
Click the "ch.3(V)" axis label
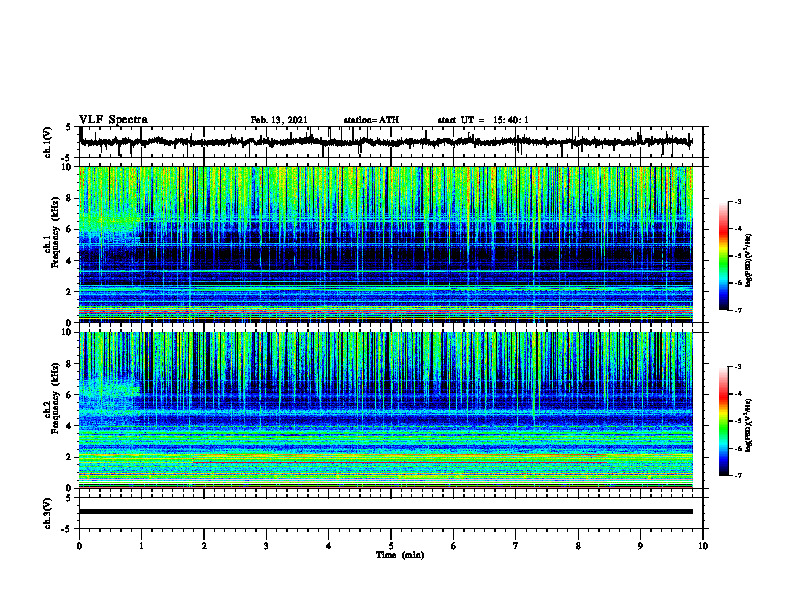(48, 513)
